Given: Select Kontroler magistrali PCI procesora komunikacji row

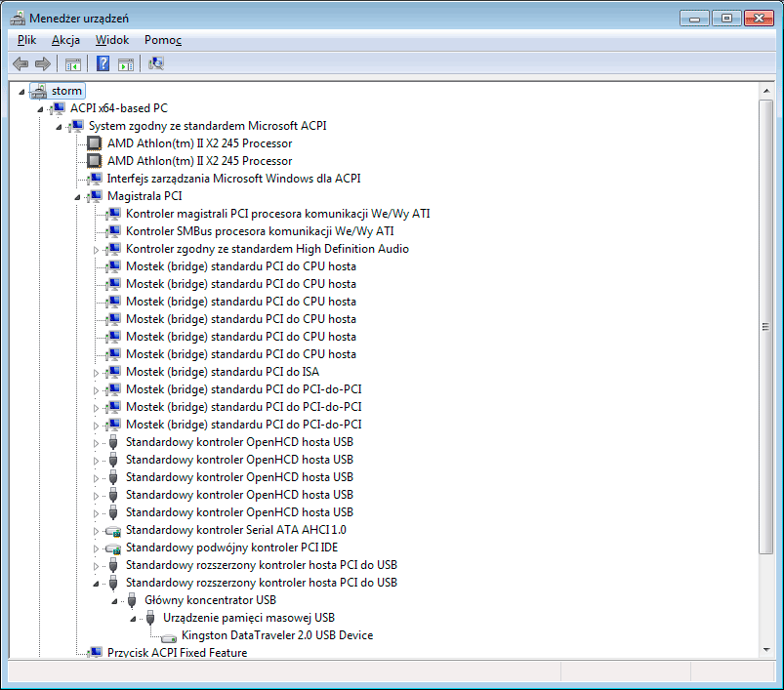Looking at the screenshot, I should 277,214.
